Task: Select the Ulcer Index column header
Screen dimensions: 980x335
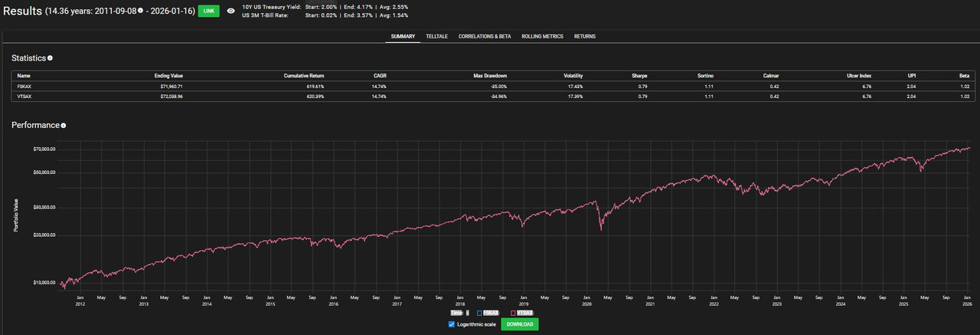Action: [858, 76]
